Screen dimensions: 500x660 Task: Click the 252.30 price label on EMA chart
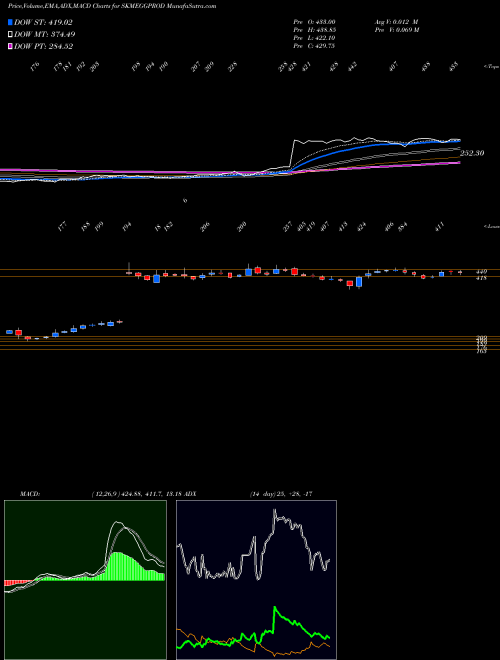tap(472, 153)
